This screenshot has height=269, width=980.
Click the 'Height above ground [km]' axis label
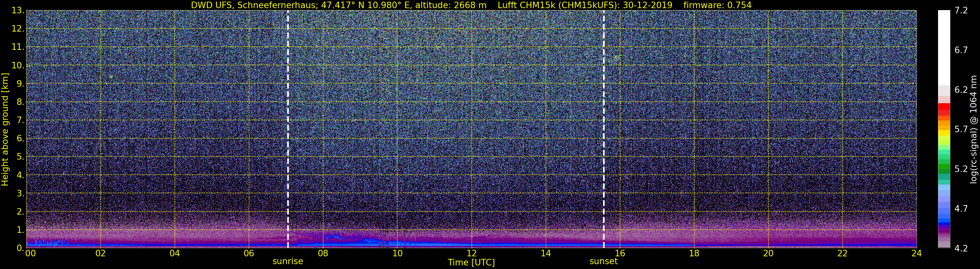click(5, 129)
